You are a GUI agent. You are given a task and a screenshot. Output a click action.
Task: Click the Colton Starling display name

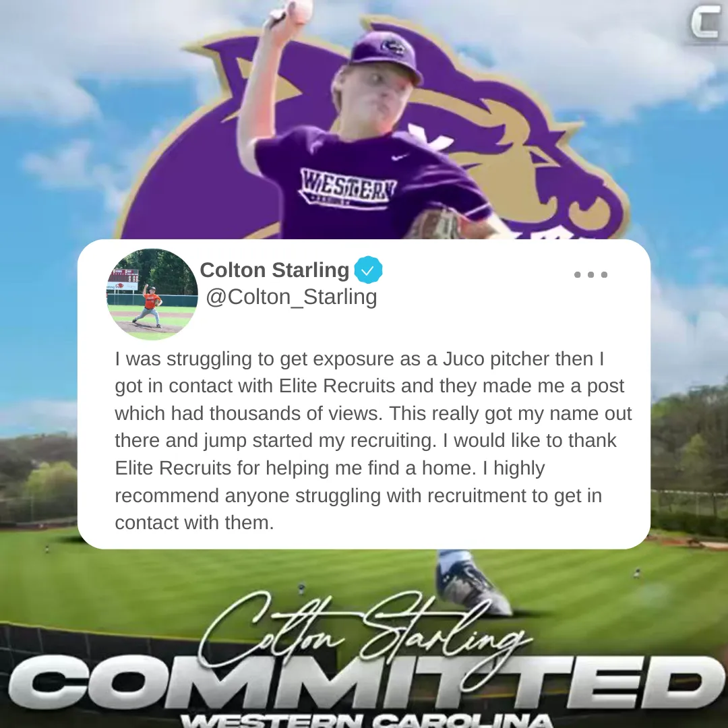click(274, 270)
